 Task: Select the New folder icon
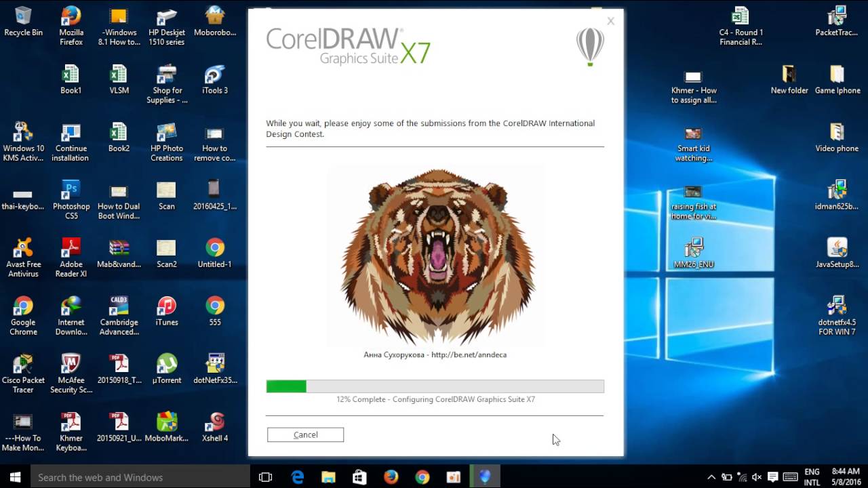[x=789, y=79]
